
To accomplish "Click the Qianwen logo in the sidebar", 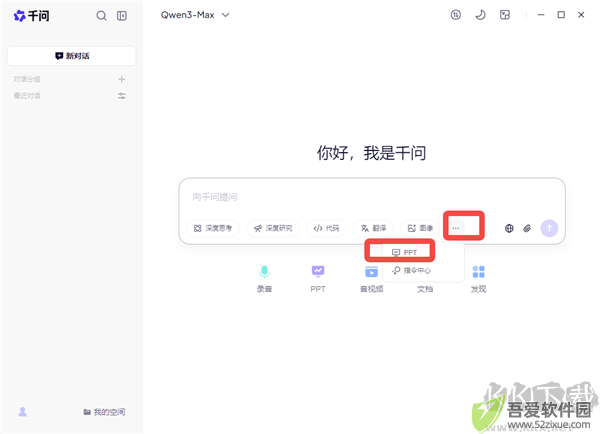I will click(31, 16).
